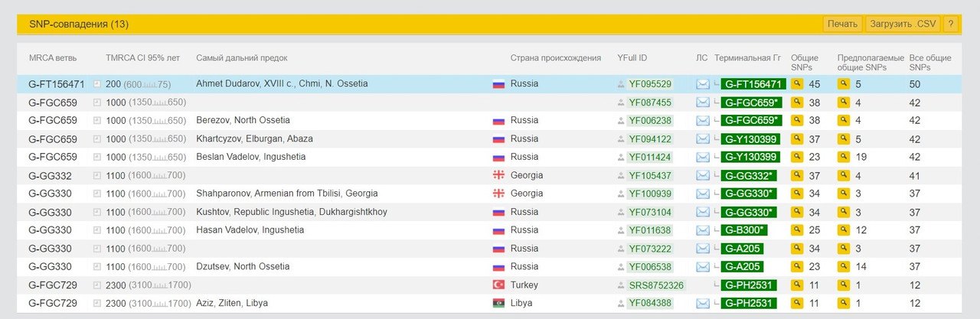Click the Все общие SNPs column header
This screenshot has height=319, width=980.
click(x=930, y=63)
